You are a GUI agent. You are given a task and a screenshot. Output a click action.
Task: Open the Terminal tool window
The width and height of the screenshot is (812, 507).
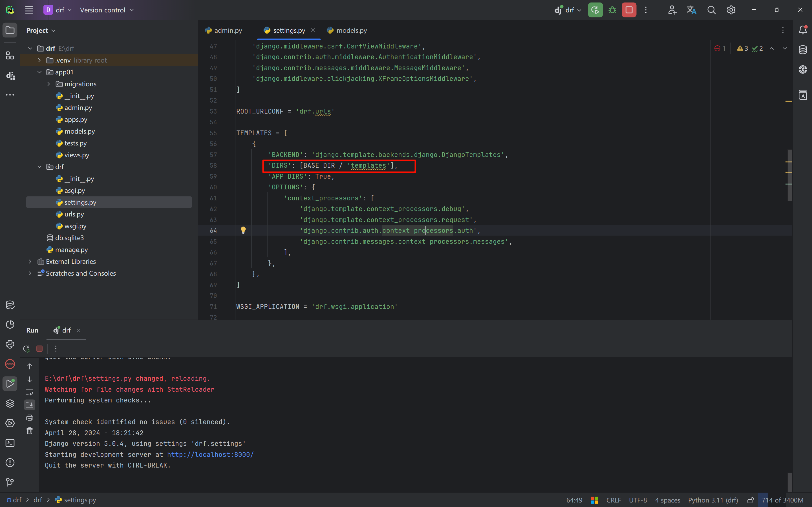10,443
